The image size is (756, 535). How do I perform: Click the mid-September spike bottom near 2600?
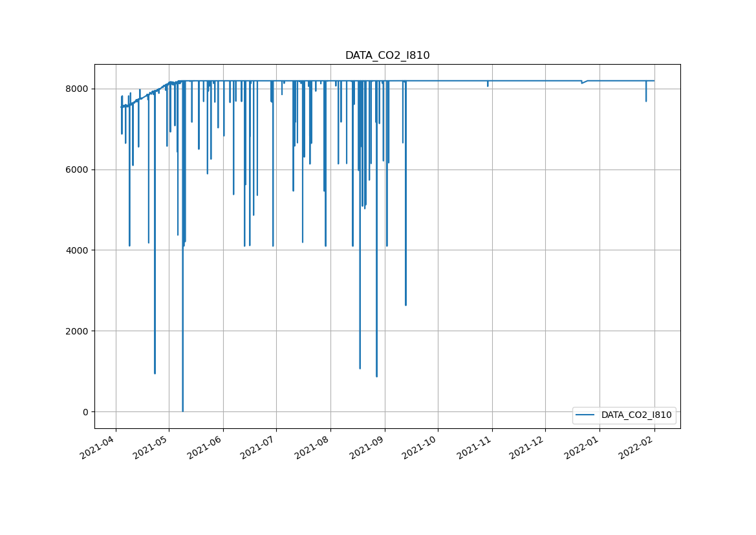(405, 305)
